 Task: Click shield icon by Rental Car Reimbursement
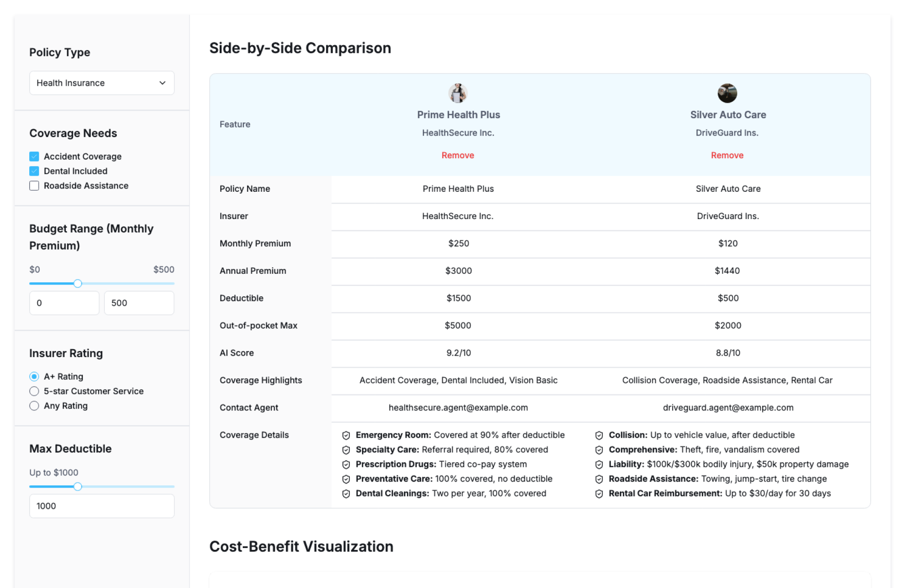point(599,494)
